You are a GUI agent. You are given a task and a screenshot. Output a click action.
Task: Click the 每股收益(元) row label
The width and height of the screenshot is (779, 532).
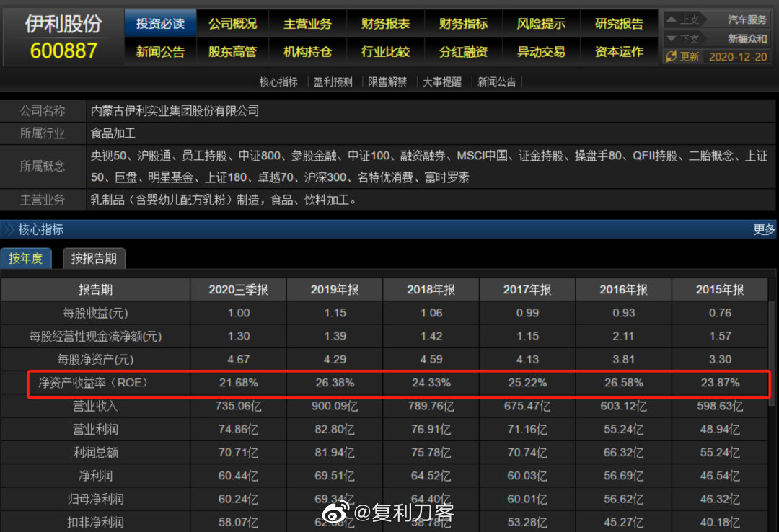95,313
